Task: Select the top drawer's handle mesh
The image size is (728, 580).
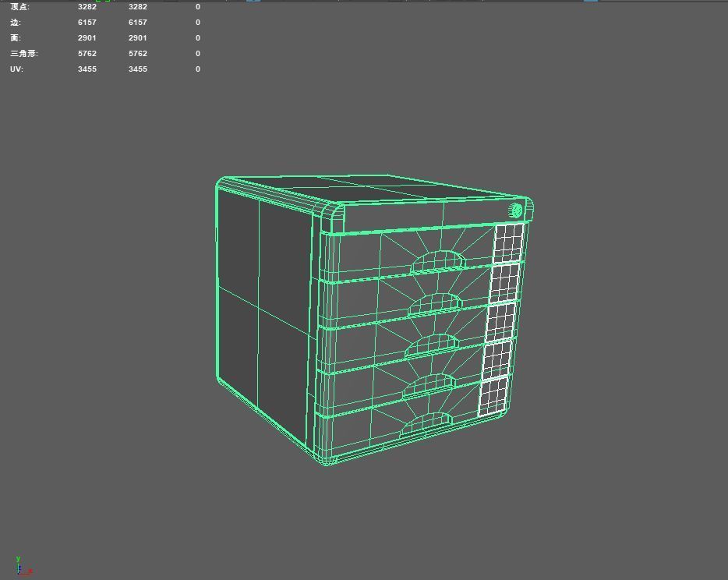Action: pyautogui.click(x=438, y=262)
